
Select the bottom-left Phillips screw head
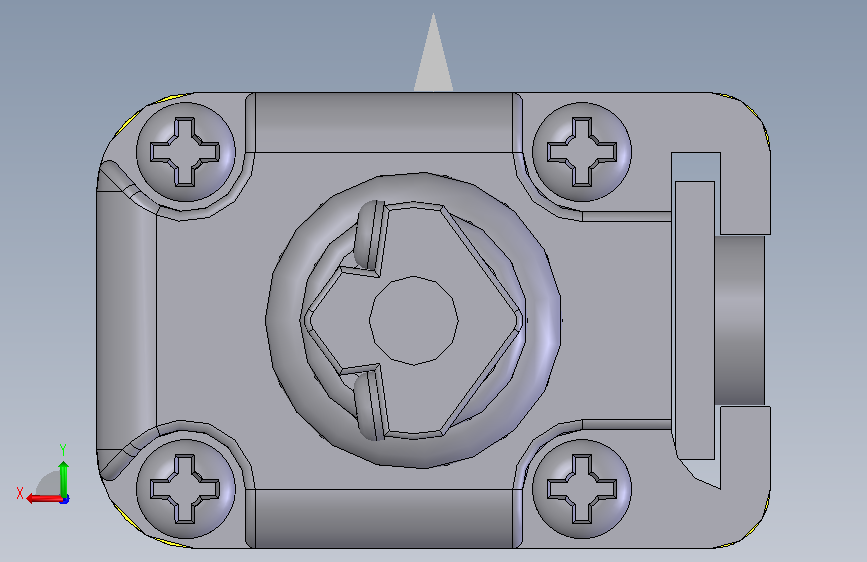(x=186, y=489)
